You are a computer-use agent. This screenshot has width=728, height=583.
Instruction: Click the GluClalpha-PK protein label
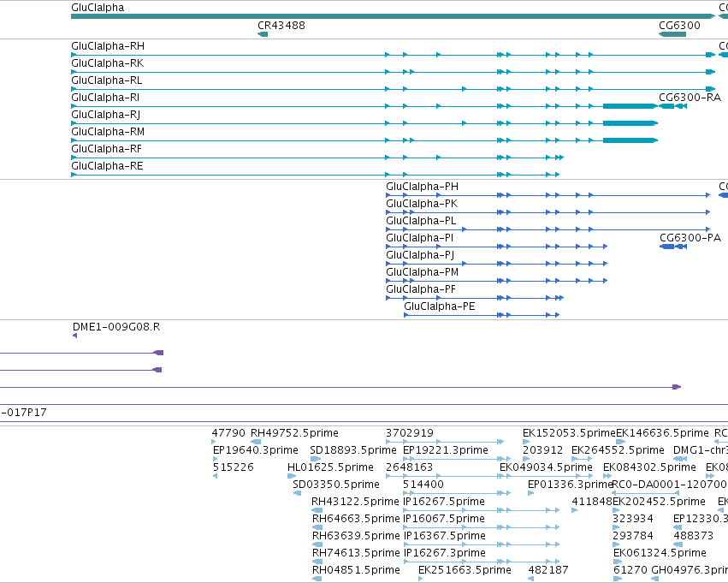click(422, 204)
